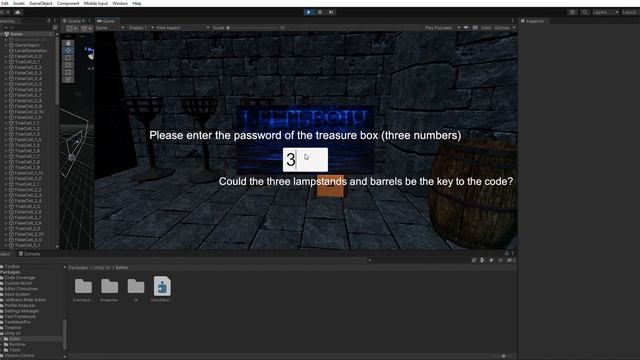
Task: Open the Component menu
Action: click(68, 3)
